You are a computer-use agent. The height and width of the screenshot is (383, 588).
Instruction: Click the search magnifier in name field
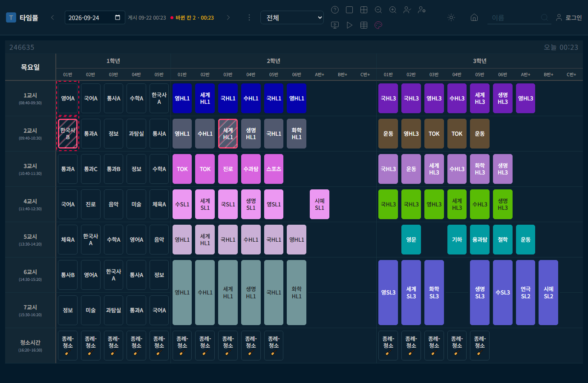tap(545, 17)
